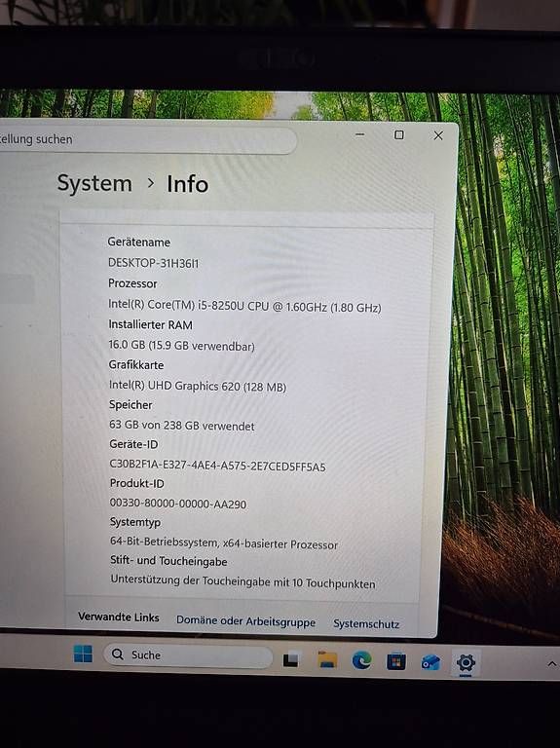This screenshot has width=560, height=748.
Task: Click the Speicher label
Action: point(131,404)
